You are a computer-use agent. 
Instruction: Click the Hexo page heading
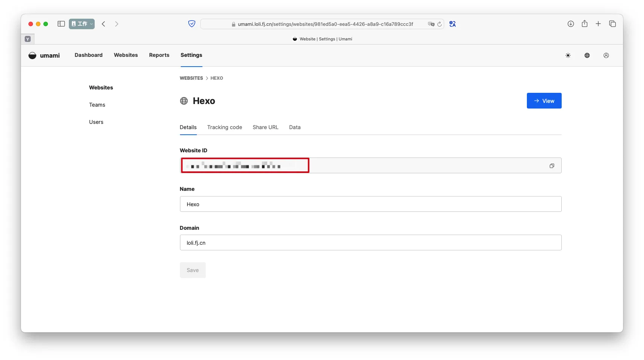click(x=204, y=101)
